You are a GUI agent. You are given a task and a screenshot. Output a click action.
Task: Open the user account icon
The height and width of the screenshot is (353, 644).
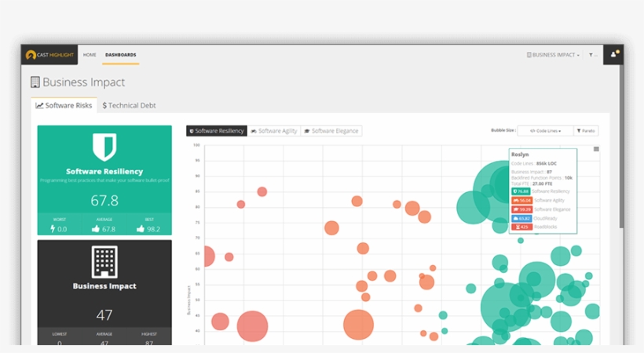(614, 55)
